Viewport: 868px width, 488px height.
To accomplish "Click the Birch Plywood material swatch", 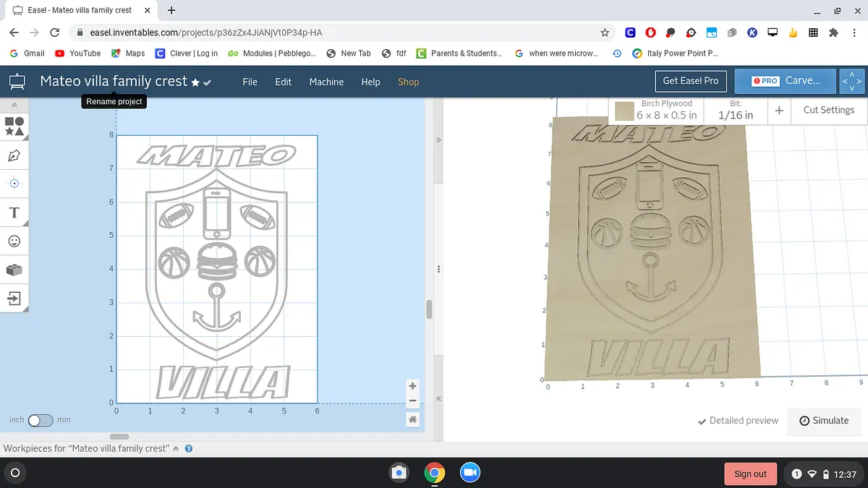I will (624, 111).
